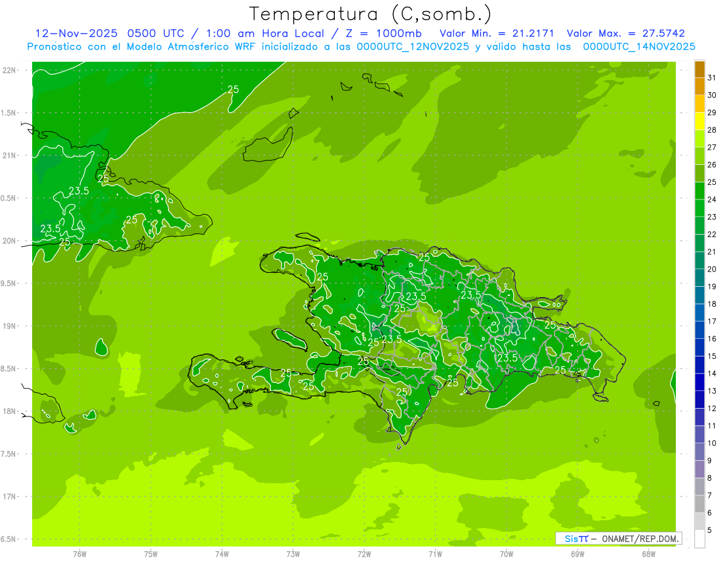Click the "Z = 1000mb" level text

pos(383,33)
